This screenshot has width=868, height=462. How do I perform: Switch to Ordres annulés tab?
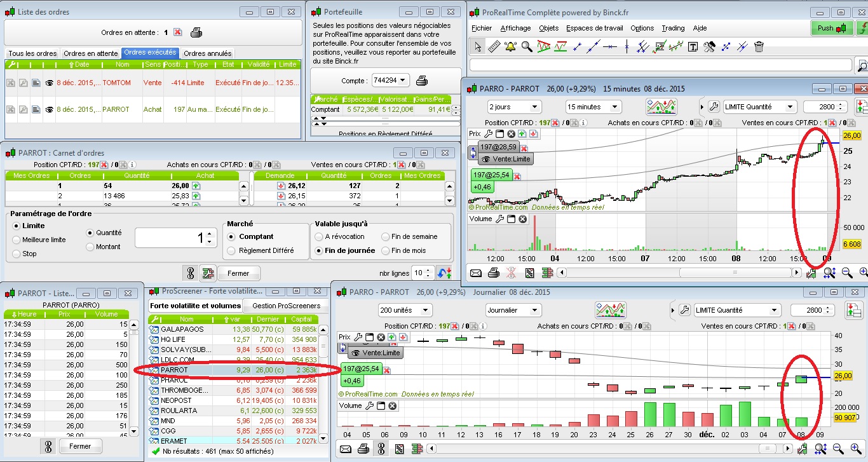tap(207, 53)
